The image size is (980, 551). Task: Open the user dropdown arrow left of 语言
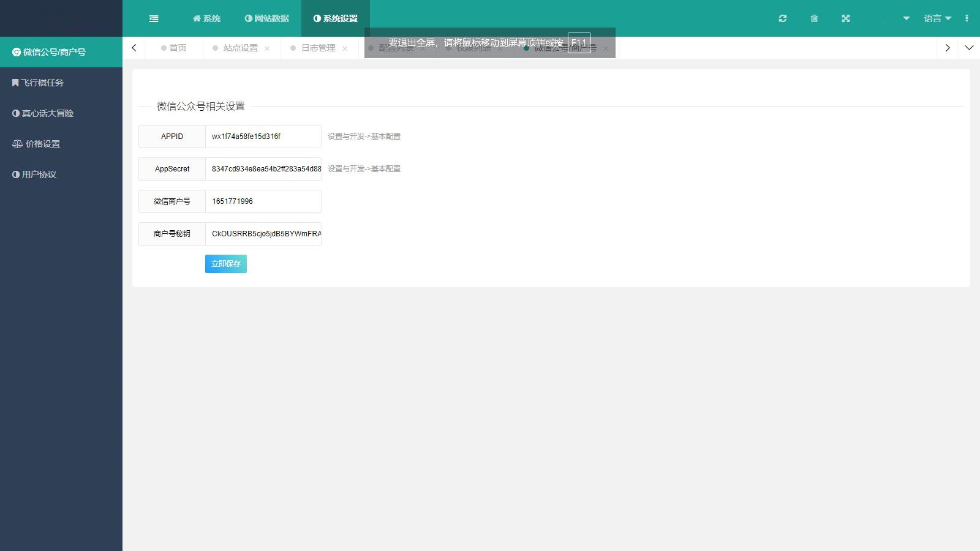(x=906, y=18)
